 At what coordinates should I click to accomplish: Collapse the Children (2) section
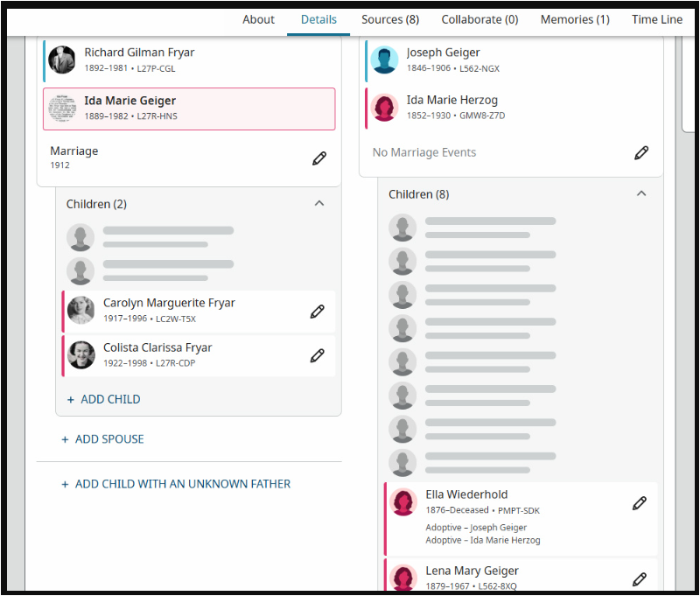coord(319,204)
